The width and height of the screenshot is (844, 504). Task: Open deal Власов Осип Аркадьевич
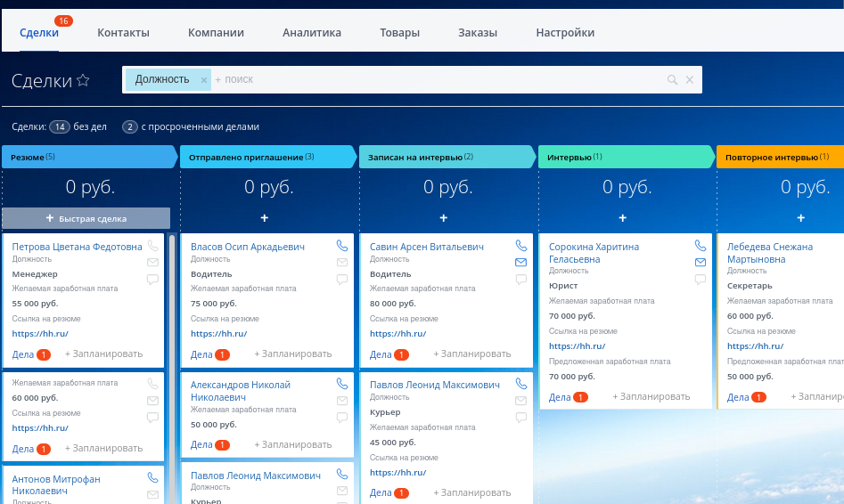(x=248, y=247)
